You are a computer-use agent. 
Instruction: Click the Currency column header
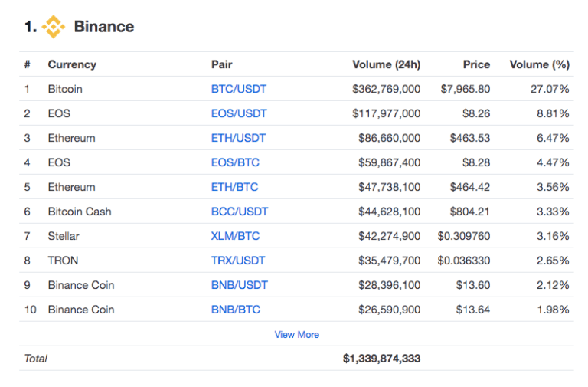72,64
